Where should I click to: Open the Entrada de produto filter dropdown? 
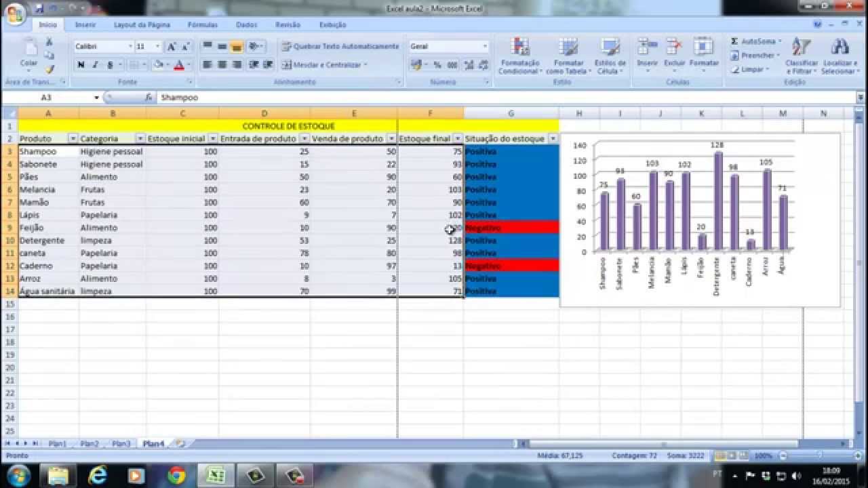coord(304,138)
